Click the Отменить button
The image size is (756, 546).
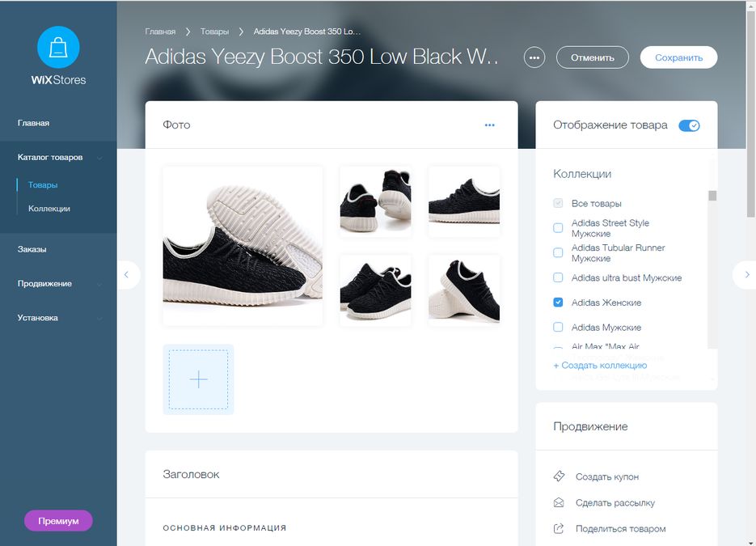coord(593,57)
